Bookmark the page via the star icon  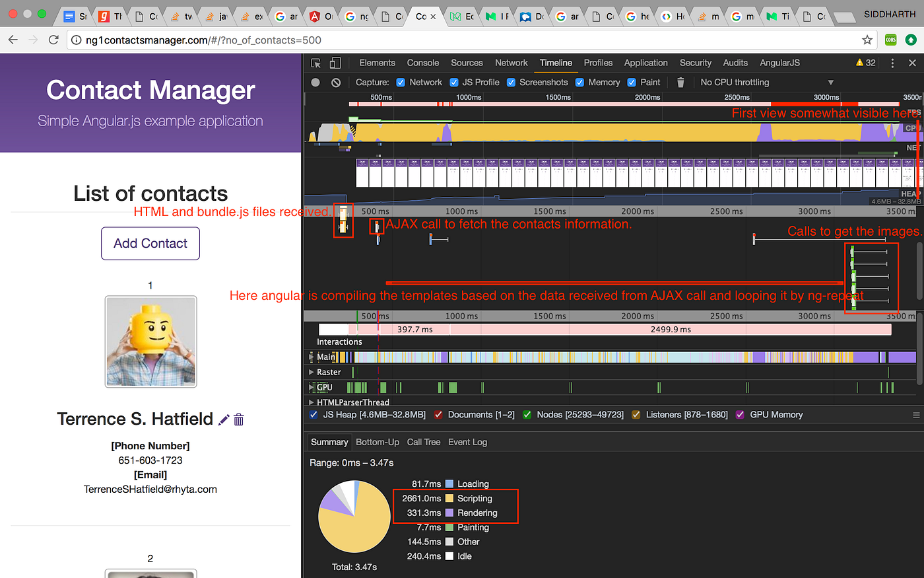click(867, 40)
